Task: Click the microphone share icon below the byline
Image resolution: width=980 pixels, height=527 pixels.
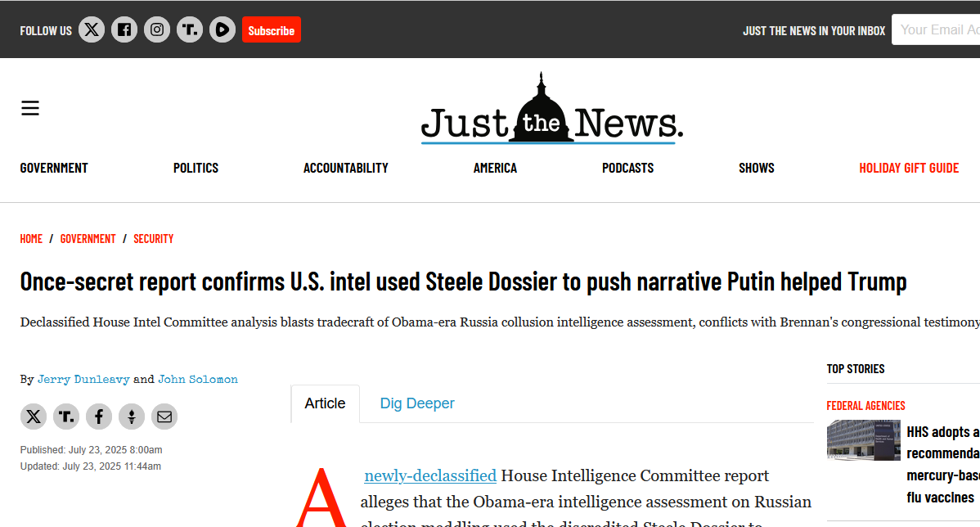Action: tap(131, 417)
